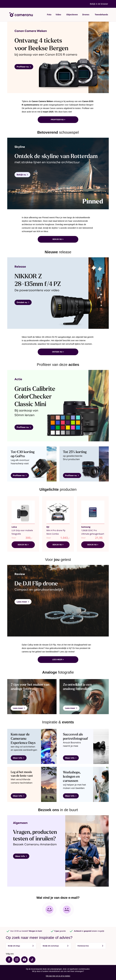Rate the email with the happy smiley

(49, 909)
